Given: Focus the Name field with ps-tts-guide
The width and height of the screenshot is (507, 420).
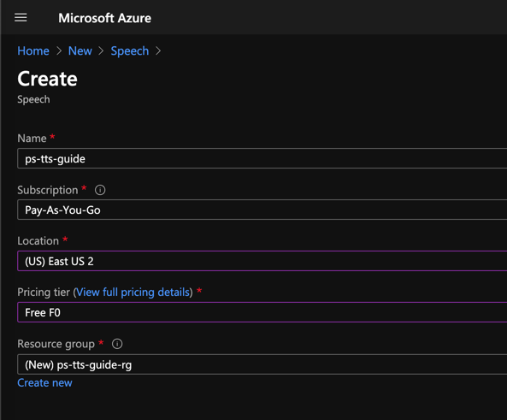Looking at the screenshot, I should click(x=262, y=158).
